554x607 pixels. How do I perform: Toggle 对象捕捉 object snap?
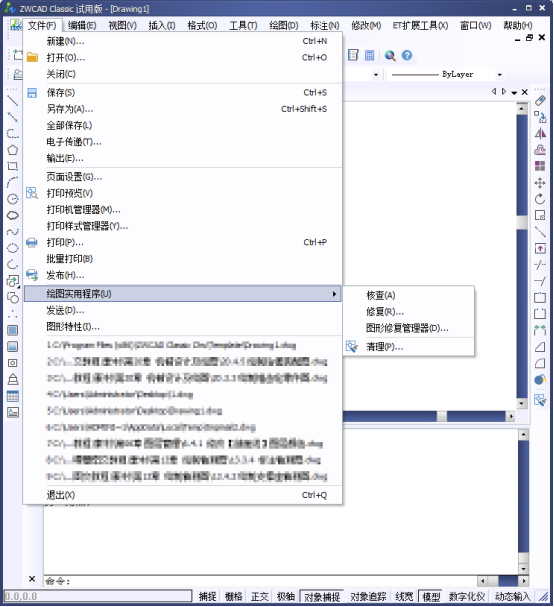(x=322, y=597)
